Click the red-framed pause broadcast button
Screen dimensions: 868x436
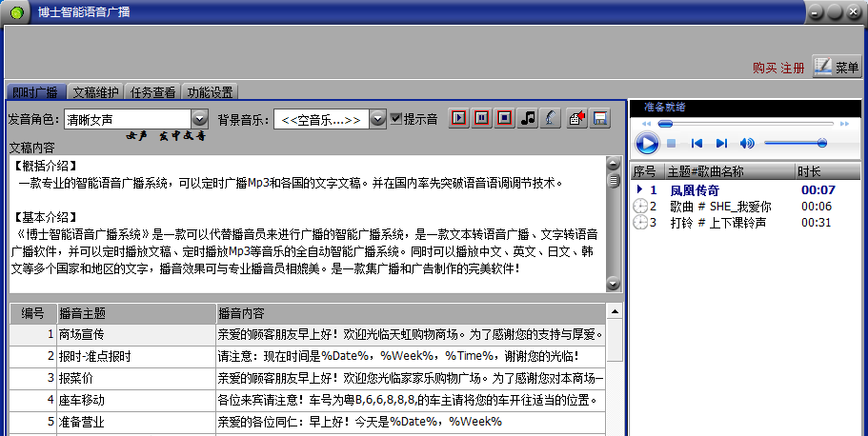pyautogui.click(x=481, y=118)
